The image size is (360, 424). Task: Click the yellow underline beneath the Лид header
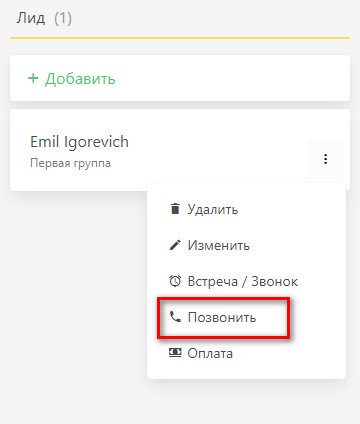coord(180,38)
